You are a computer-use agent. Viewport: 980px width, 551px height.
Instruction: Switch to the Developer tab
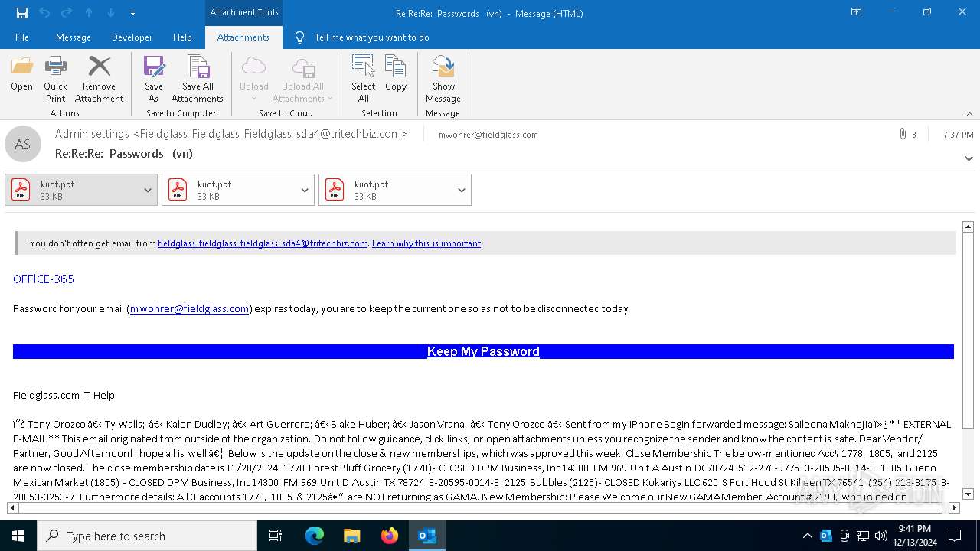pyautogui.click(x=132, y=37)
